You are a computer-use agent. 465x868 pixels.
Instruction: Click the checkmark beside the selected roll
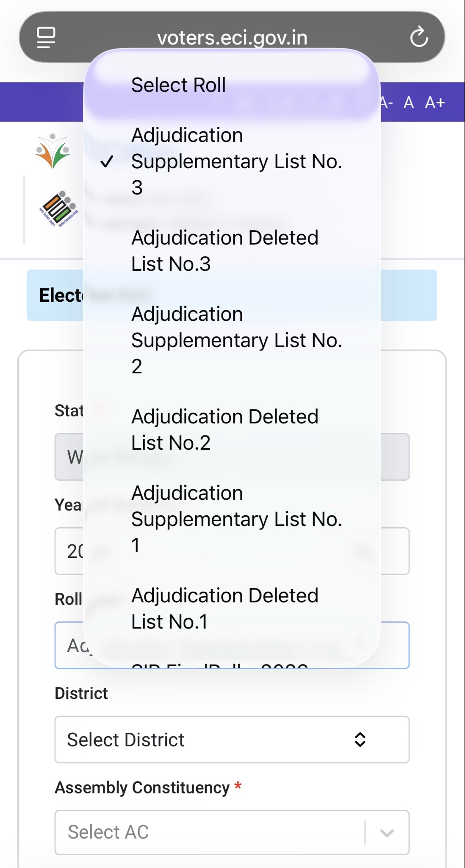(x=107, y=161)
